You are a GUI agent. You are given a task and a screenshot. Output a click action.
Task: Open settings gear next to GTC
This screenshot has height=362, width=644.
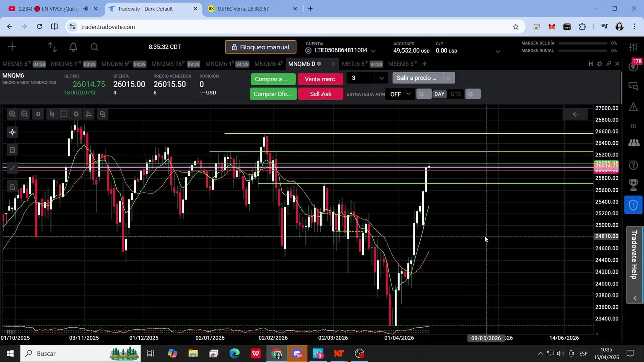[x=472, y=94]
